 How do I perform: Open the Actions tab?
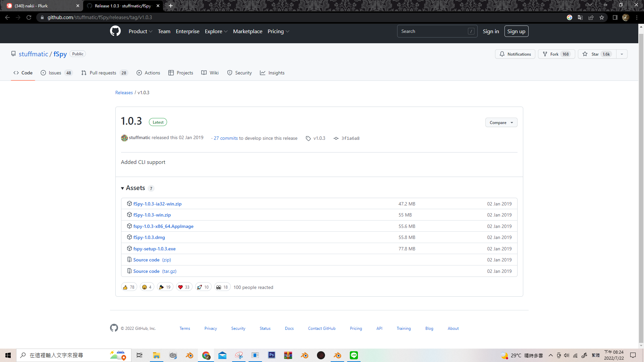pos(148,73)
